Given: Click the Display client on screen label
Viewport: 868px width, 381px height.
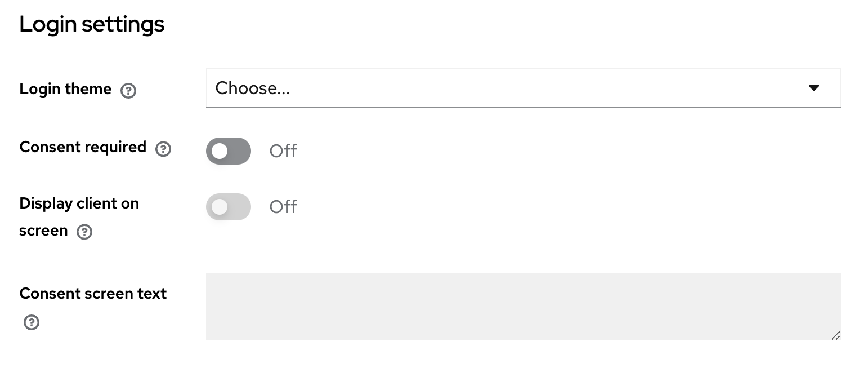Looking at the screenshot, I should point(79,203).
